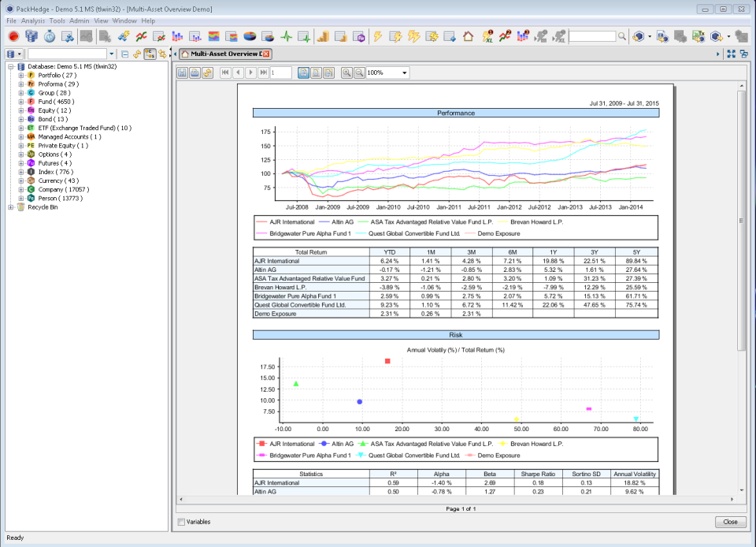Click the zoom out magnifier icon
Viewport: 756px width, 547px height.
359,73
